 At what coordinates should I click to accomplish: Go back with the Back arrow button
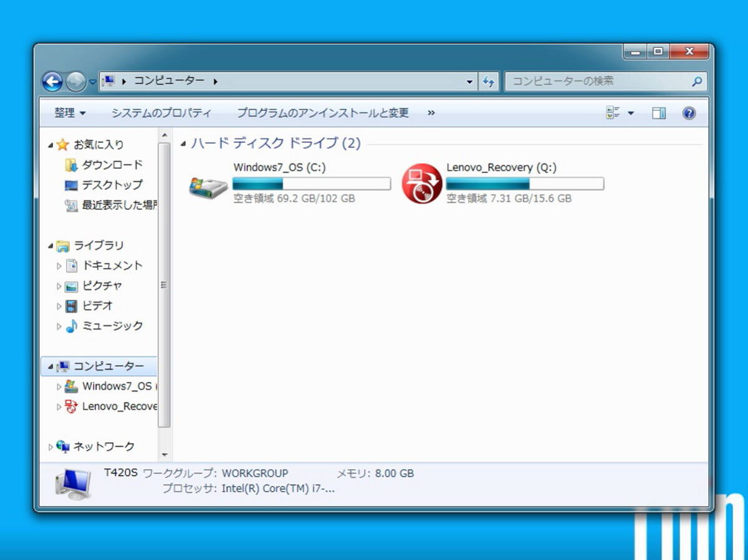point(52,81)
